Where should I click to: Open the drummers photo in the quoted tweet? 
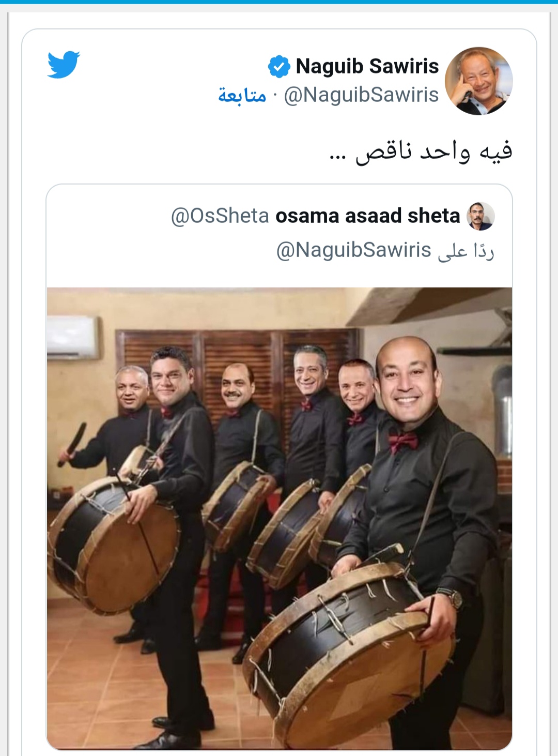coord(280,518)
